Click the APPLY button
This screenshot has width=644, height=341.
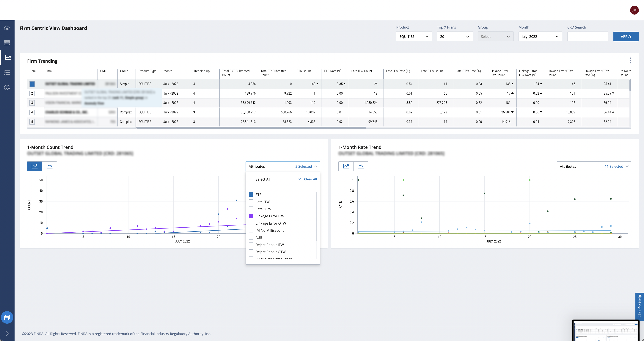click(x=626, y=37)
